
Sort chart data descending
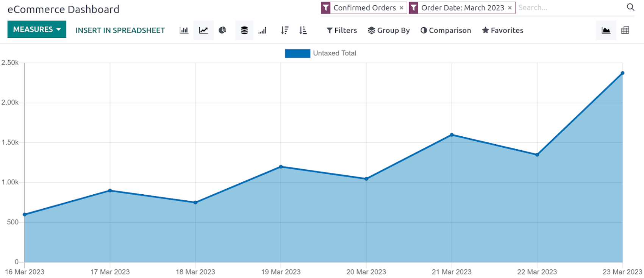[x=284, y=30]
